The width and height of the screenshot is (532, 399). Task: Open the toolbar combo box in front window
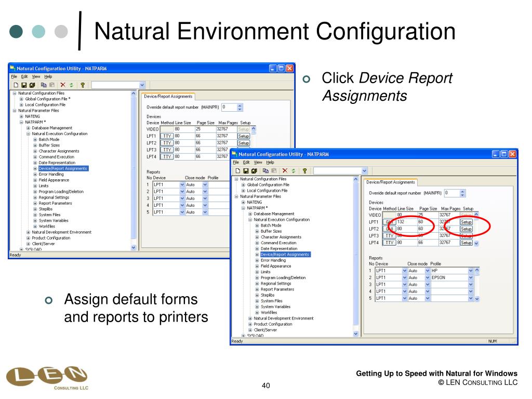(x=364, y=171)
